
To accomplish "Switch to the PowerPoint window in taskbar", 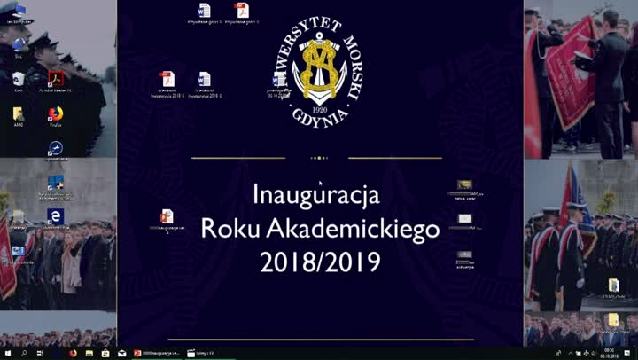I will point(157,353).
